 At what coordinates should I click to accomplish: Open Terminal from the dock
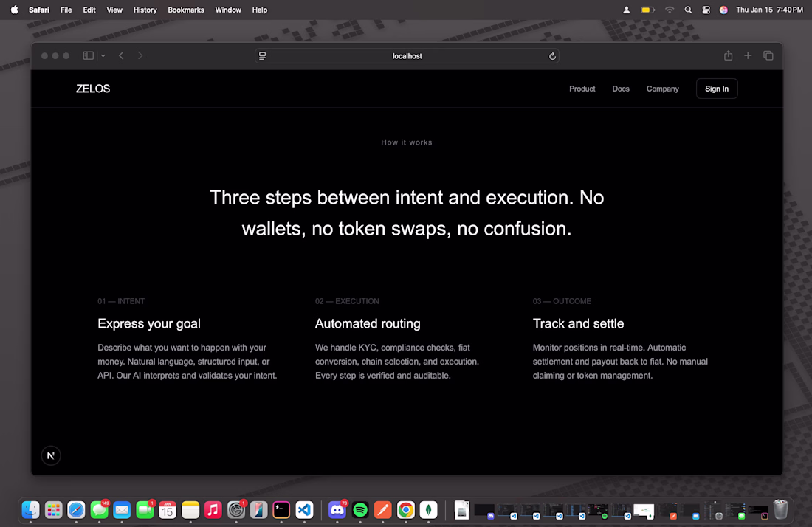click(281, 510)
